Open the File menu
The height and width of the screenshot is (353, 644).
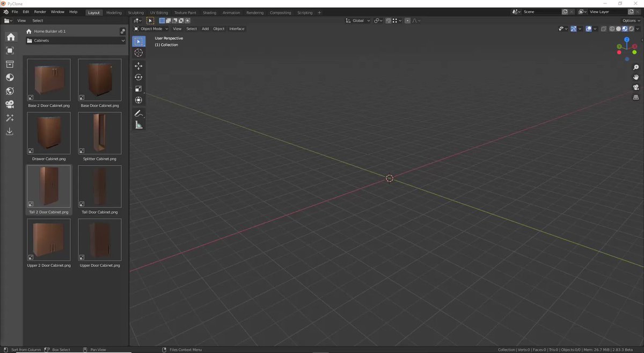click(x=14, y=12)
